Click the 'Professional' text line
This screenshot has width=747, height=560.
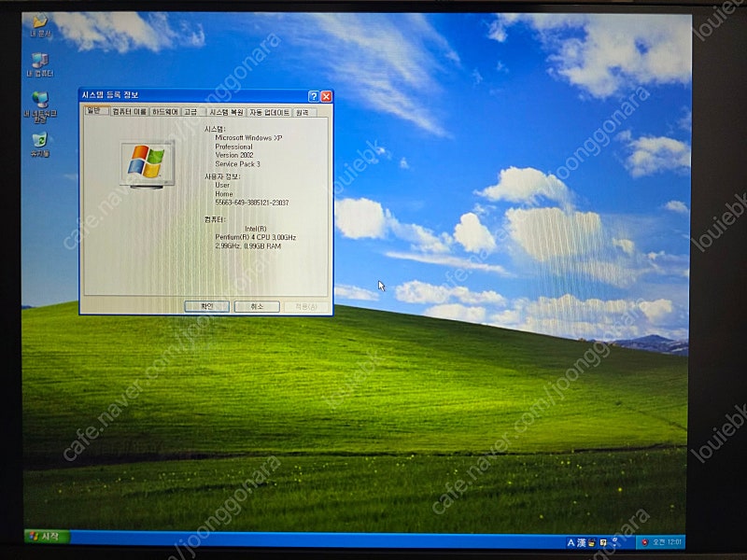coord(233,147)
